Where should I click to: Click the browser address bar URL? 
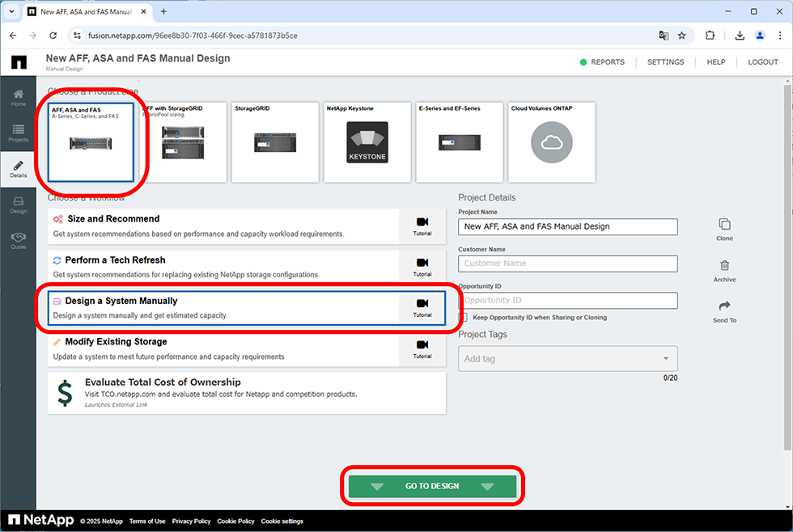tap(193, 36)
